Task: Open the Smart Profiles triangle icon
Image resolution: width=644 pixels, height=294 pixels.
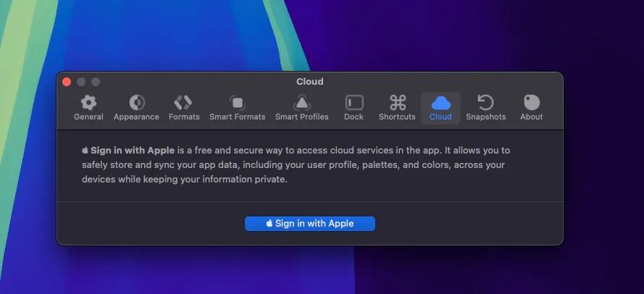Action: point(302,103)
